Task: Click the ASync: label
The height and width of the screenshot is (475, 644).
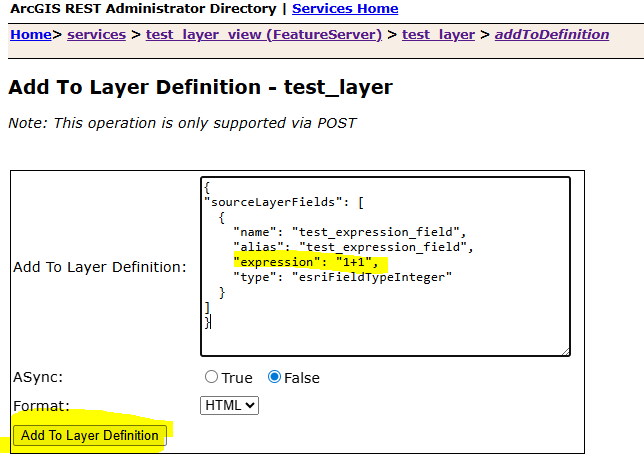Action: pos(38,377)
